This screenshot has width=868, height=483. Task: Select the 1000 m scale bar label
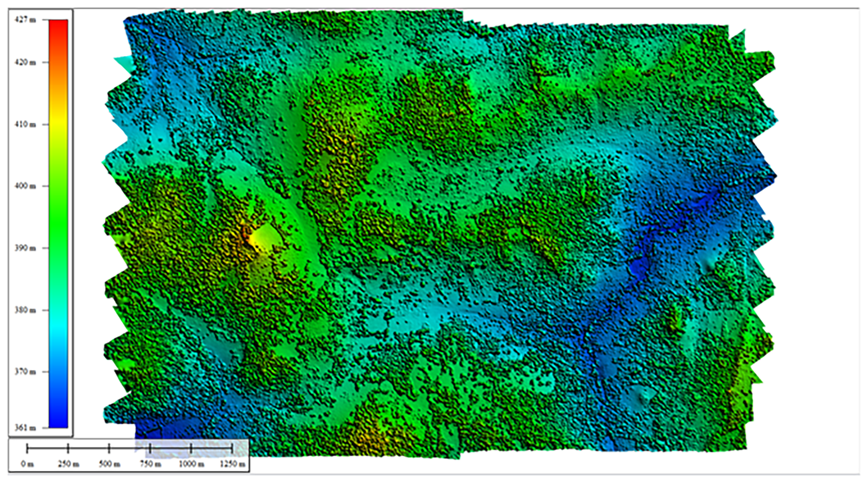[x=191, y=464]
